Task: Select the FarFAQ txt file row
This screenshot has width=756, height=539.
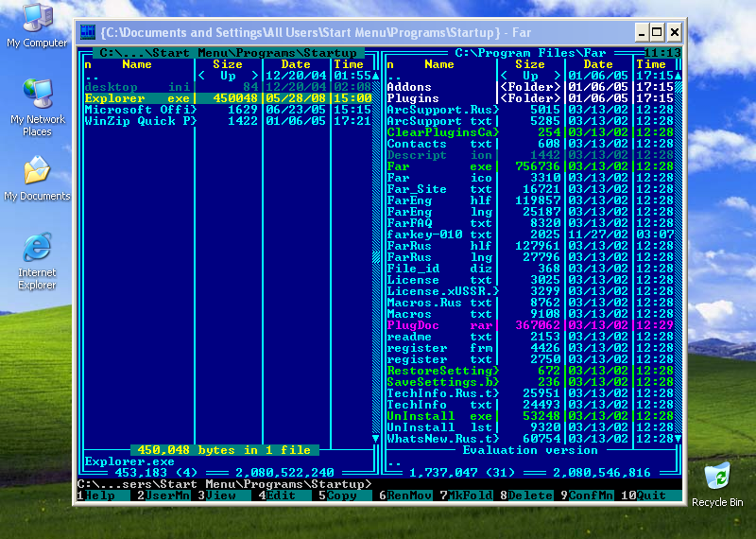Action: pyautogui.click(x=530, y=223)
